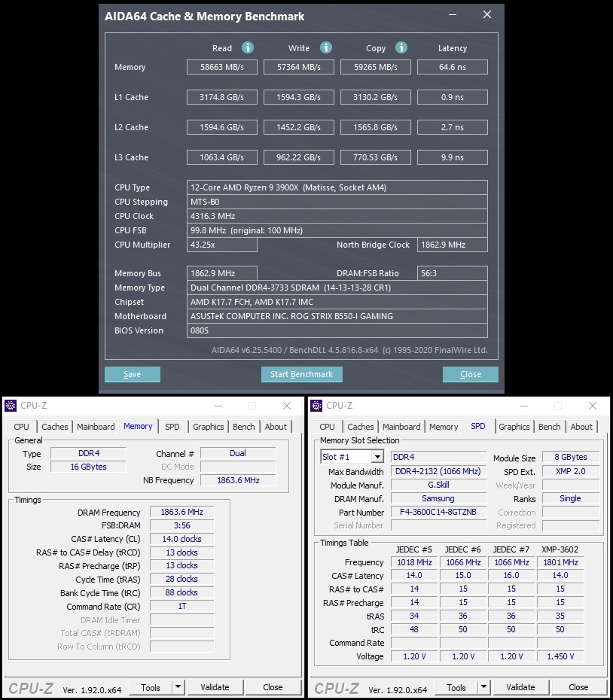
Task: Click Bank Cycle Time value 88 clocks
Action: (181, 592)
